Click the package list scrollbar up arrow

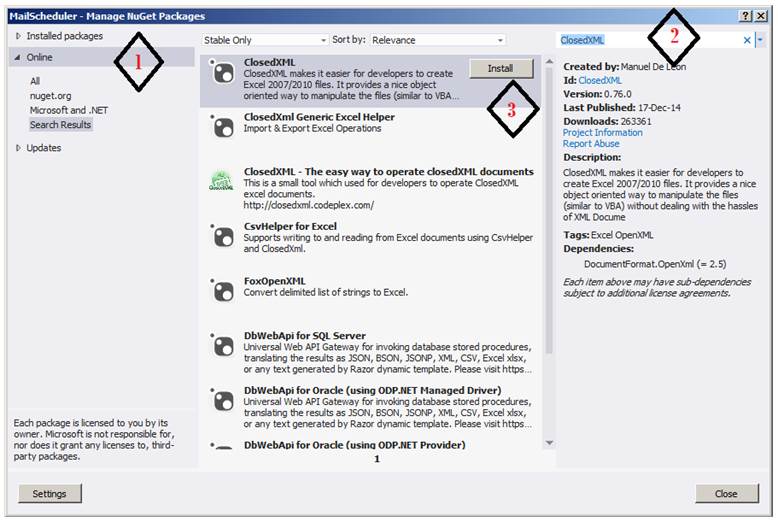tap(549, 62)
